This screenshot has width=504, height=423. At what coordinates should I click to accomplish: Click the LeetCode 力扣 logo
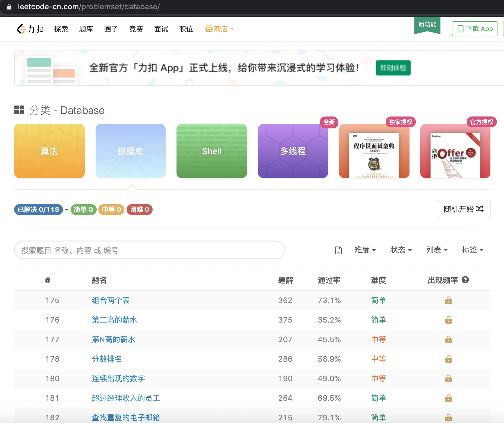pyautogui.click(x=30, y=29)
